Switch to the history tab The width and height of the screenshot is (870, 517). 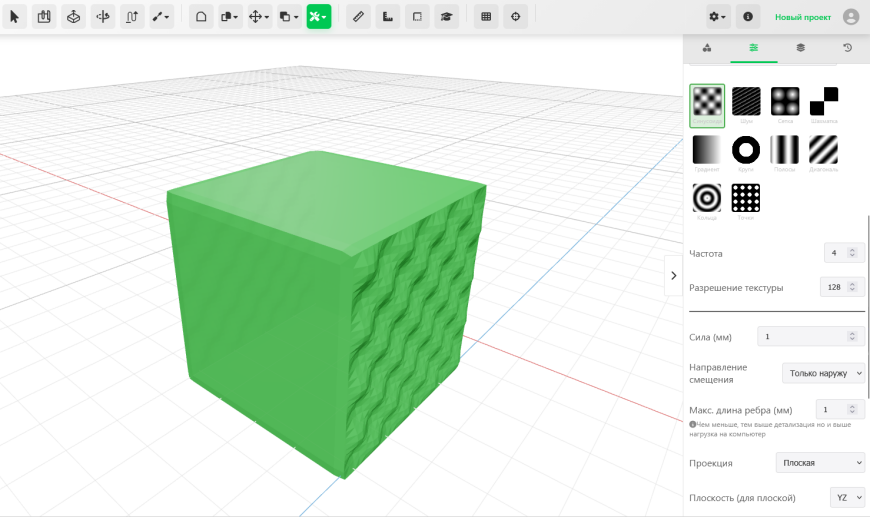[x=847, y=48]
